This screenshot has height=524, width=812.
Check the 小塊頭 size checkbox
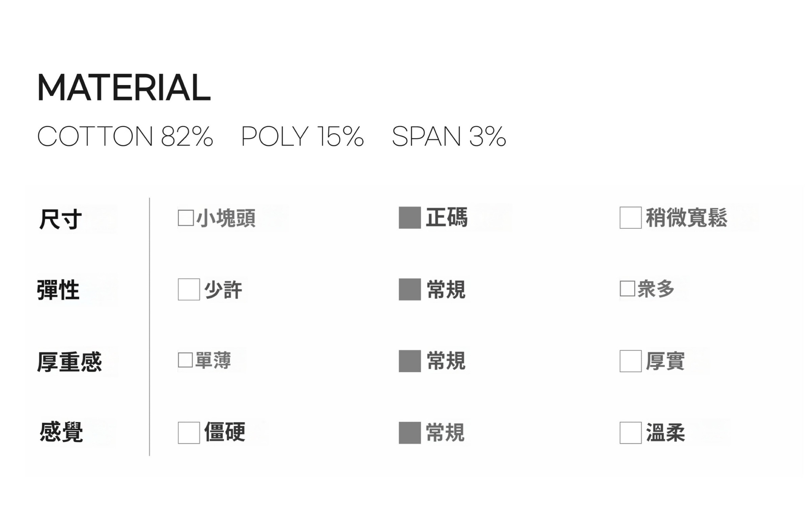(x=186, y=218)
